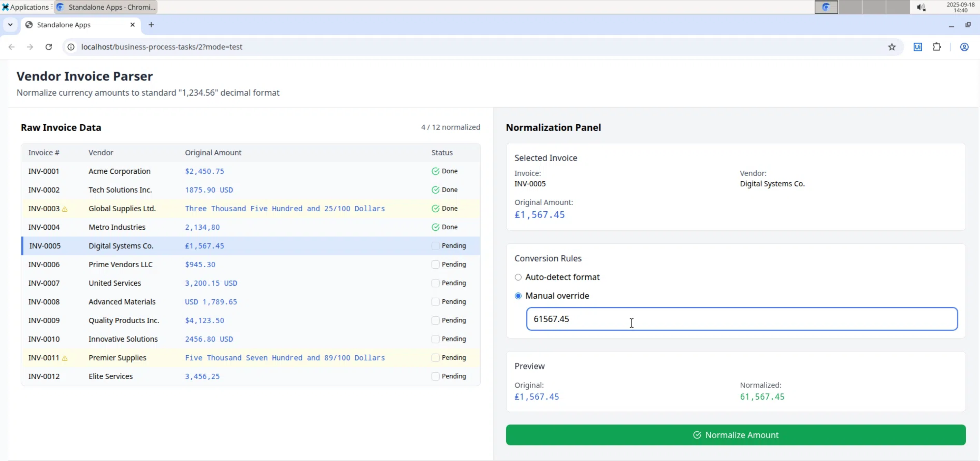Click the warning triangle icon beside INV-0003
This screenshot has height=461, width=980.
click(x=65, y=209)
